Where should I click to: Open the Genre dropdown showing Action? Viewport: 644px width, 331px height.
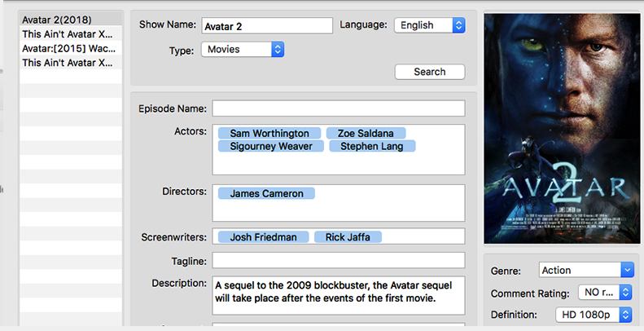click(x=586, y=270)
